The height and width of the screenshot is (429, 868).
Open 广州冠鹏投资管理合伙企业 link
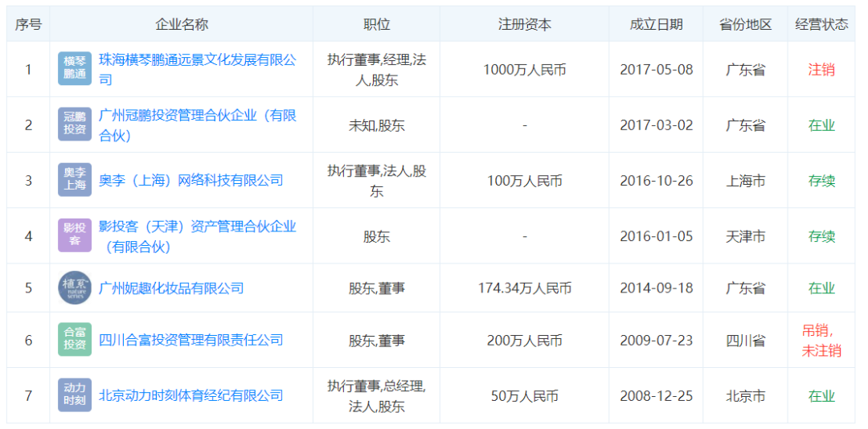pos(198,125)
